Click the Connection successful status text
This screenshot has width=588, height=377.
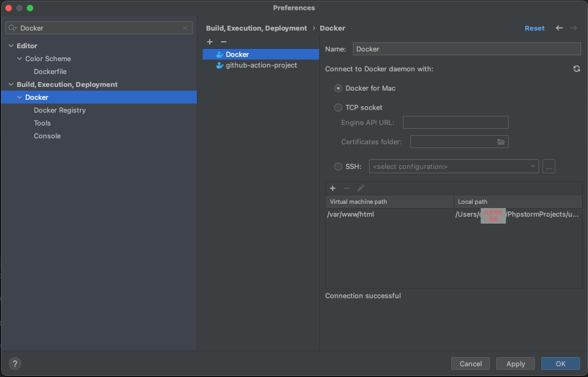[x=363, y=295]
